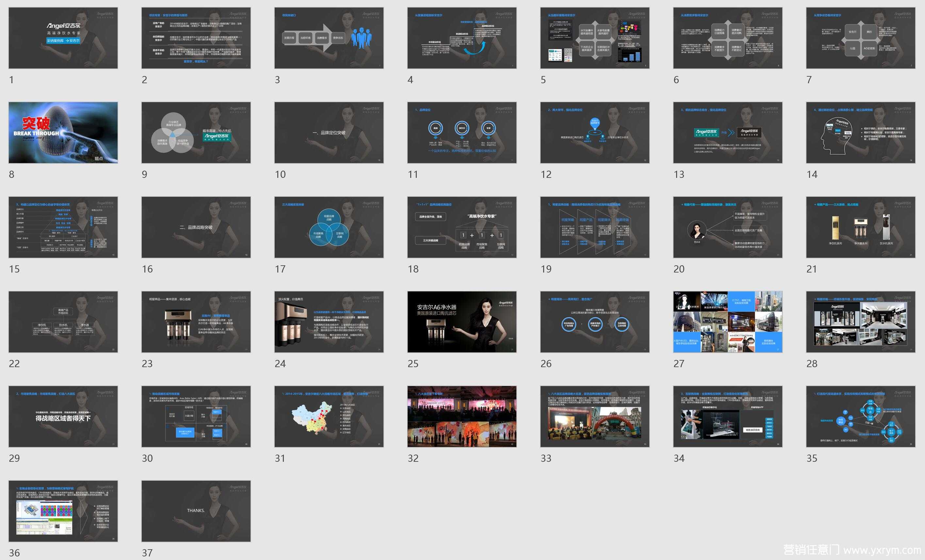Select slide 14 with the head outline diagram
Viewport: 925px width, 560px height.
click(860, 132)
